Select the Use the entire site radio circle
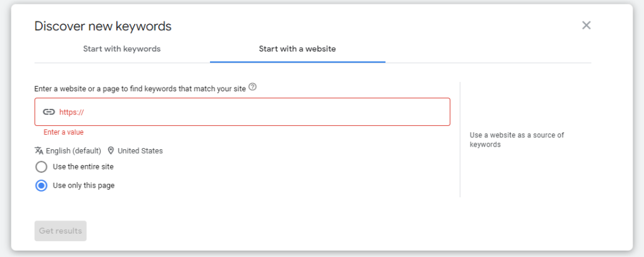This screenshot has width=644, height=257. (x=42, y=167)
